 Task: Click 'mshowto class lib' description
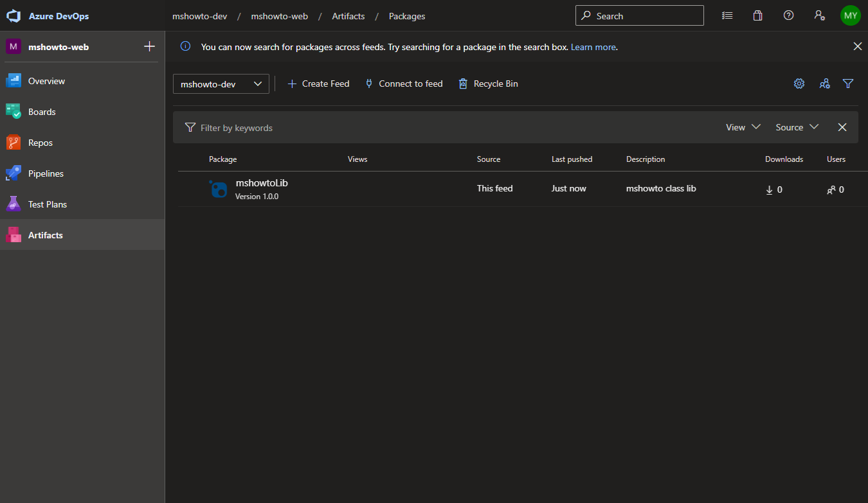coord(661,188)
